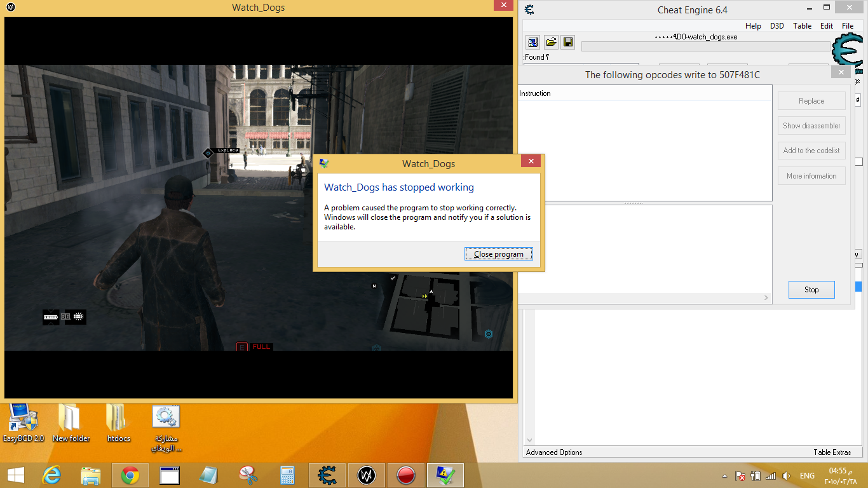The image size is (868, 488).
Task: Open Cheat Engine from the taskbar
Action: 327,475
